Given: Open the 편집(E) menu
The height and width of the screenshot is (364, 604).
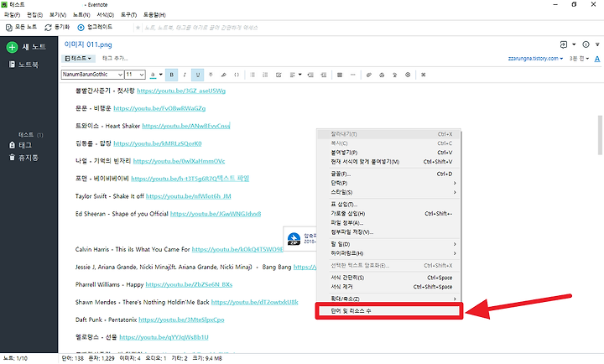Looking at the screenshot, I should (34, 14).
